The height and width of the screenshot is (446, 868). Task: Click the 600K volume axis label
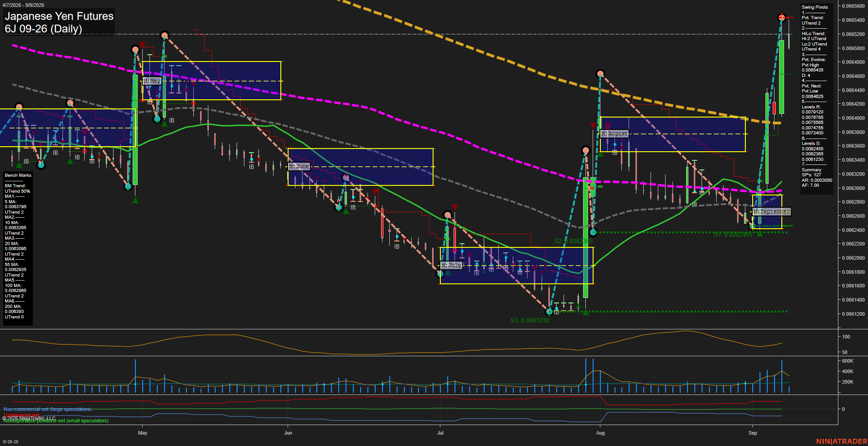point(848,361)
